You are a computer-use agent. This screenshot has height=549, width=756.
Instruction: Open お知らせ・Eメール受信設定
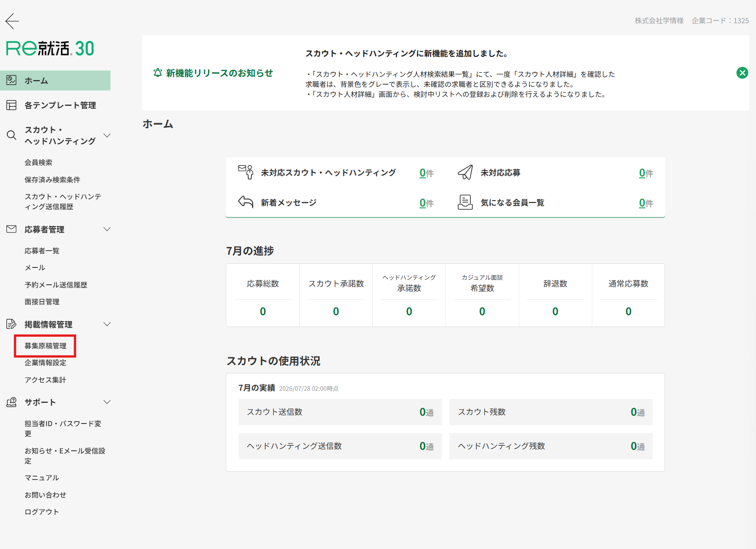click(x=65, y=456)
